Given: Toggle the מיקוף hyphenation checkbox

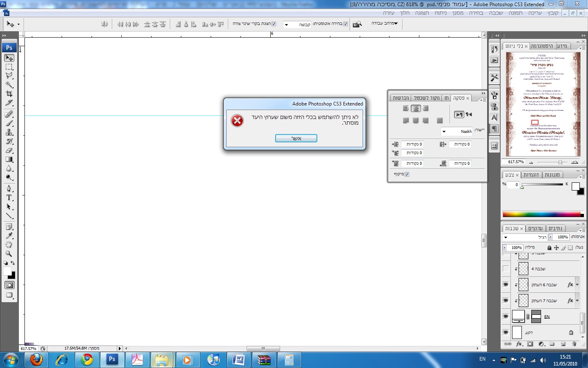Looking at the screenshot, I should tap(407, 174).
